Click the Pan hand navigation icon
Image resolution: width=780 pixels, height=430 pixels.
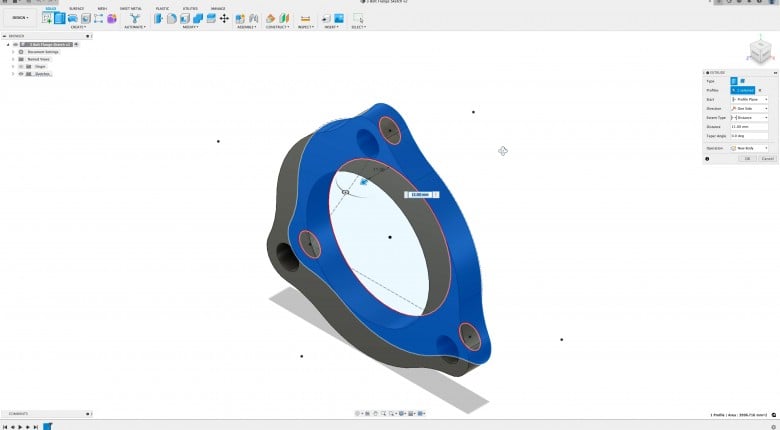pyautogui.click(x=376, y=414)
